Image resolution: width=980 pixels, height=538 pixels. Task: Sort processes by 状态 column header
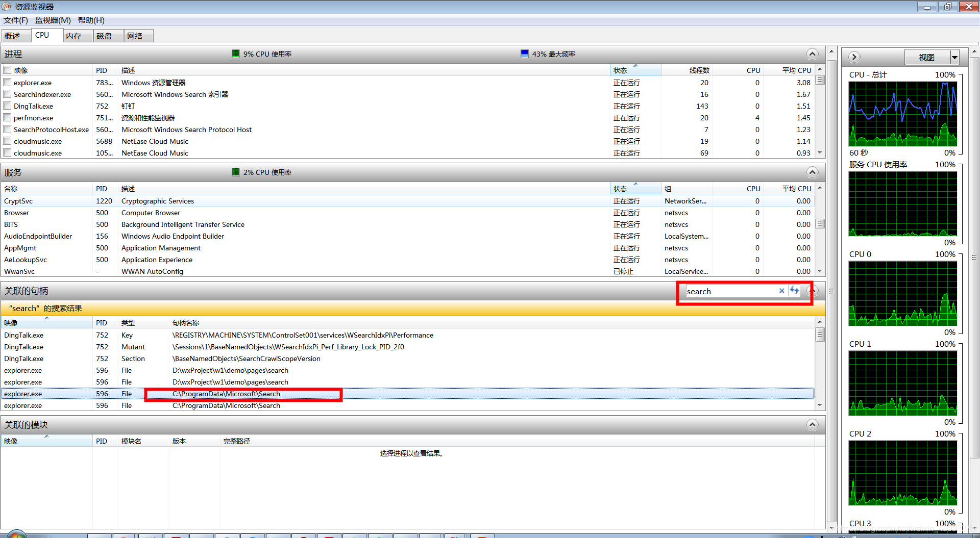pyautogui.click(x=635, y=70)
